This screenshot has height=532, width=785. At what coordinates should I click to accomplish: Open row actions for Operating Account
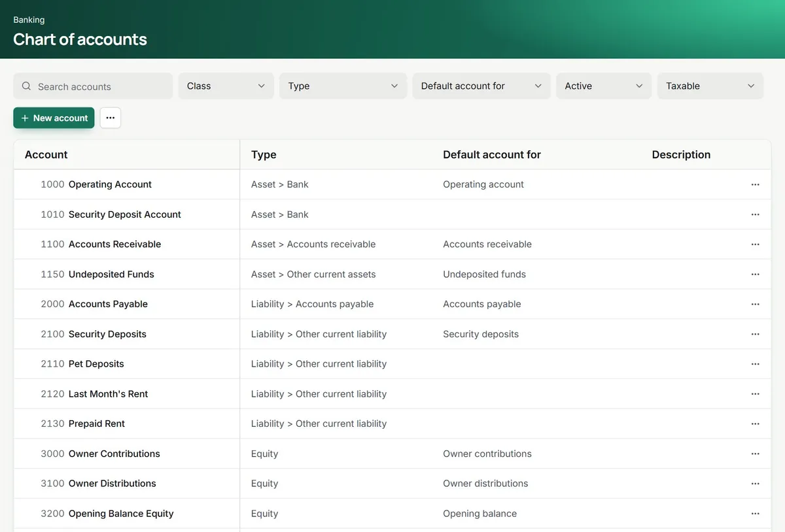click(x=755, y=184)
